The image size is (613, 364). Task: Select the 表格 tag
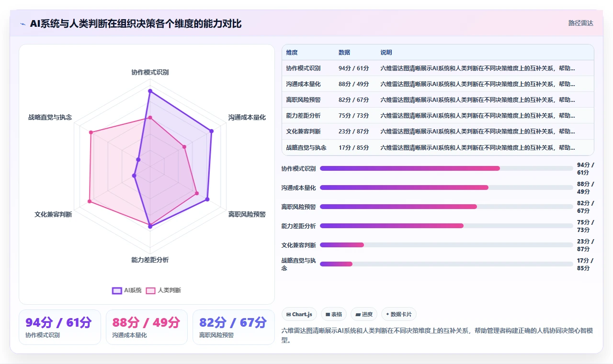click(334, 314)
